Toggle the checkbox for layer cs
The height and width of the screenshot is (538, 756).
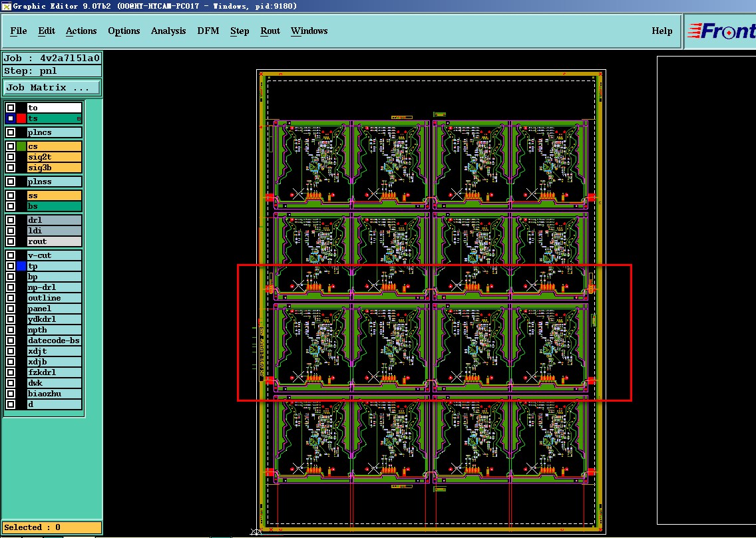pyautogui.click(x=11, y=146)
